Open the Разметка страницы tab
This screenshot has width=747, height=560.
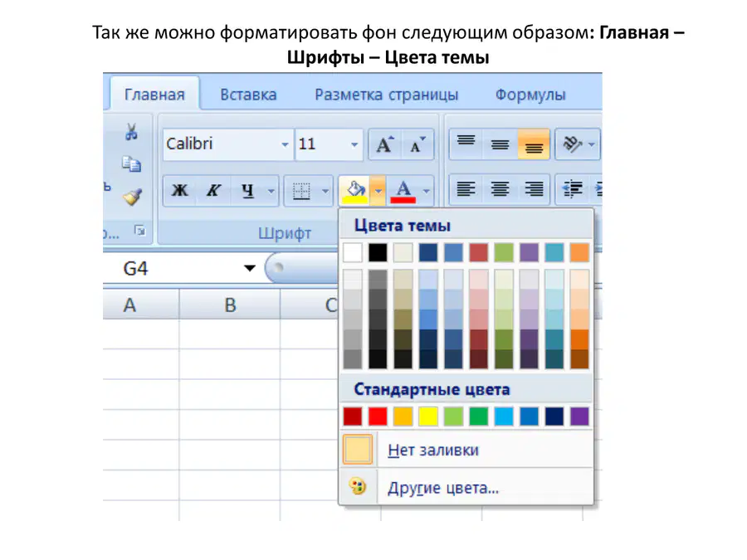click(x=386, y=95)
